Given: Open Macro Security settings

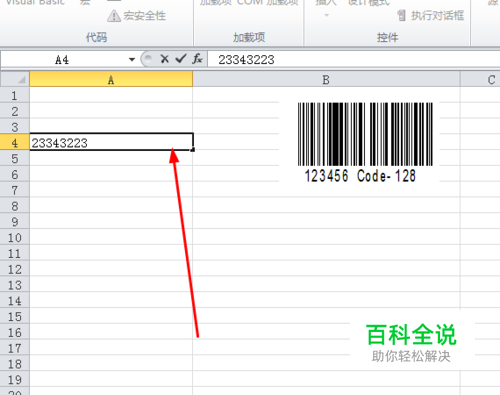Looking at the screenshot, I should 137,16.
